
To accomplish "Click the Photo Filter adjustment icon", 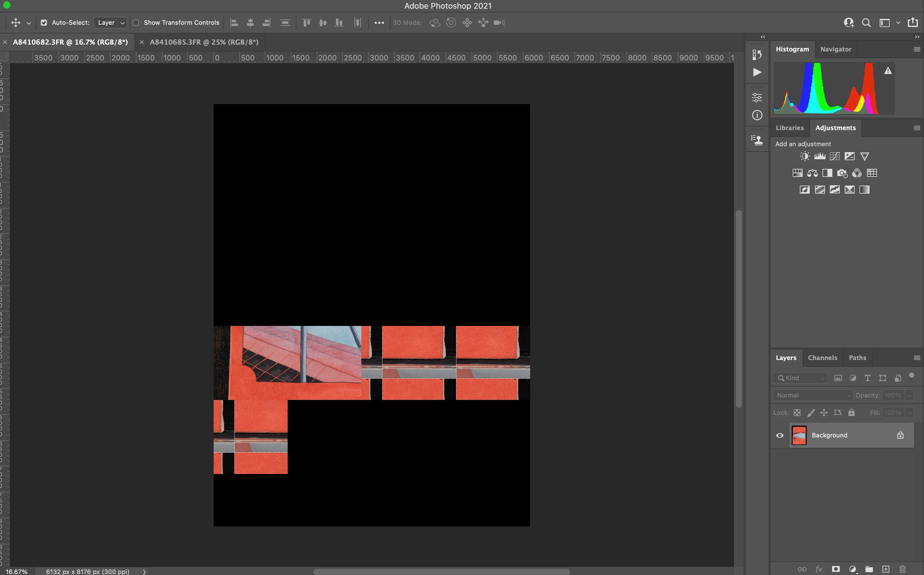I will 842,173.
